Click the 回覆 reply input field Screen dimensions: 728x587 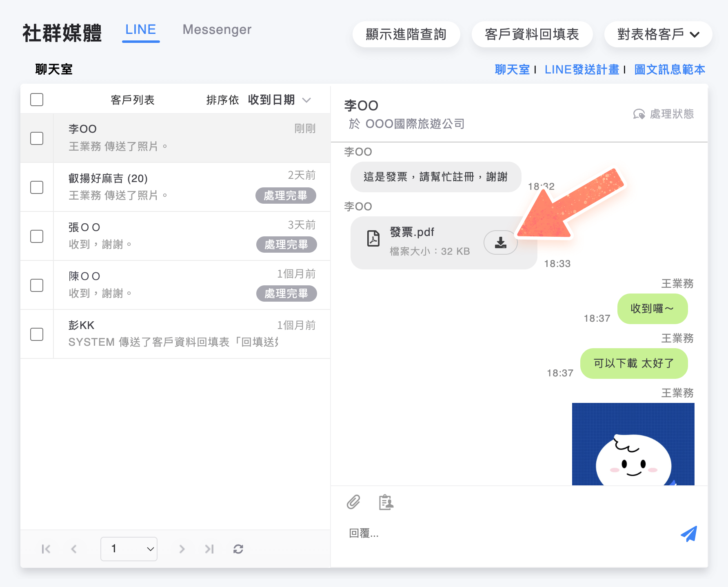tap(449, 534)
